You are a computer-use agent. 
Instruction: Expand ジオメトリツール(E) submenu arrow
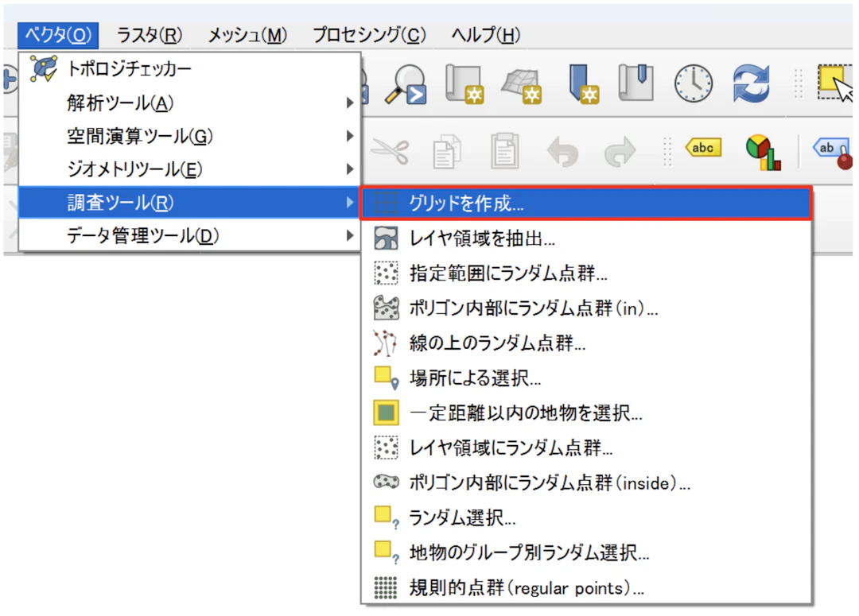pos(350,169)
